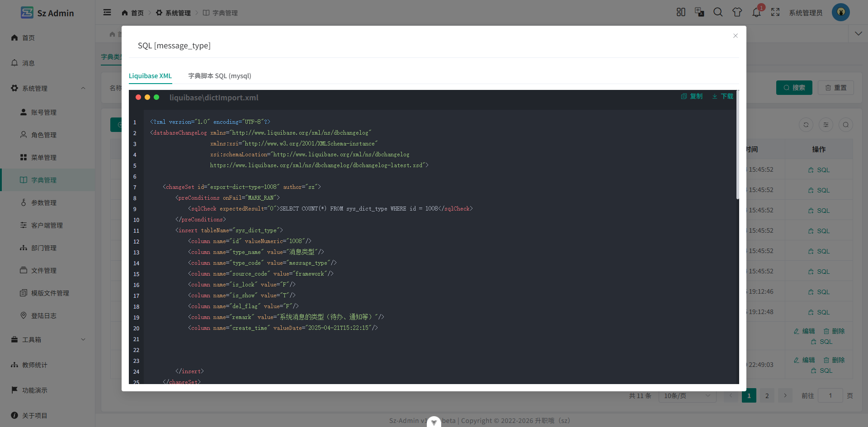Select 字典管理 menu item
Screen dimensions: 868x427
[x=47, y=180]
